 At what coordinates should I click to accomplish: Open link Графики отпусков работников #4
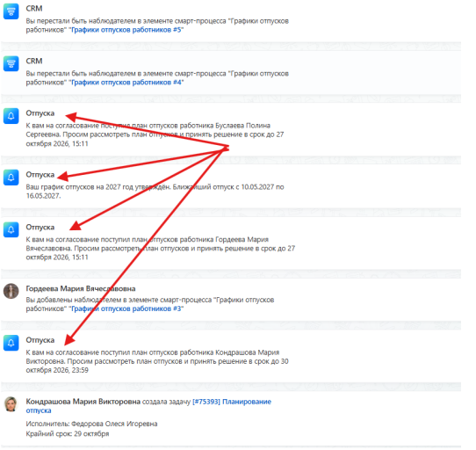click(x=126, y=83)
